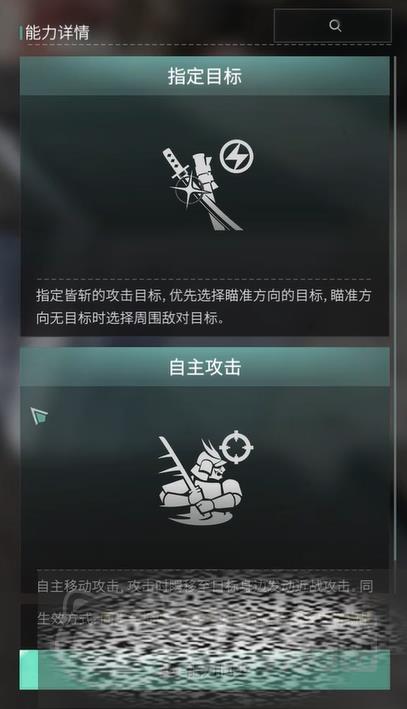Click the small green arrow marker

(39, 415)
